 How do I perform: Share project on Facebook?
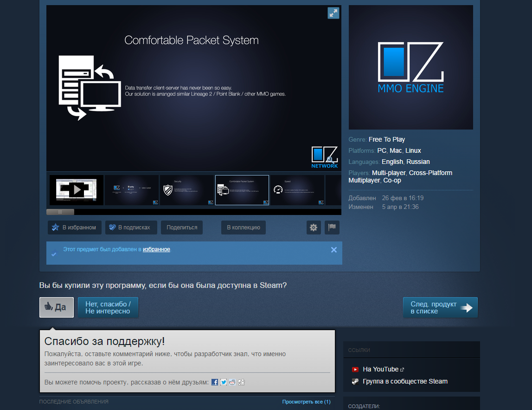(x=215, y=382)
